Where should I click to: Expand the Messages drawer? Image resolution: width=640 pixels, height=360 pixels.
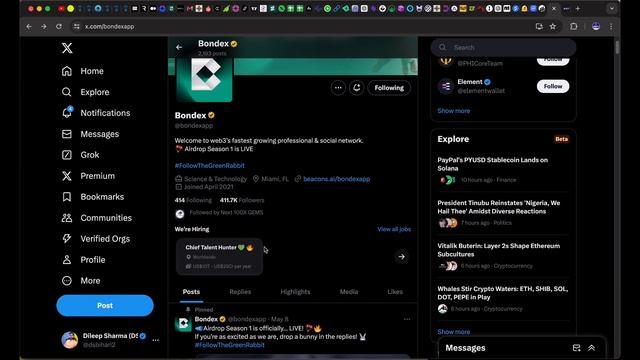(591, 348)
